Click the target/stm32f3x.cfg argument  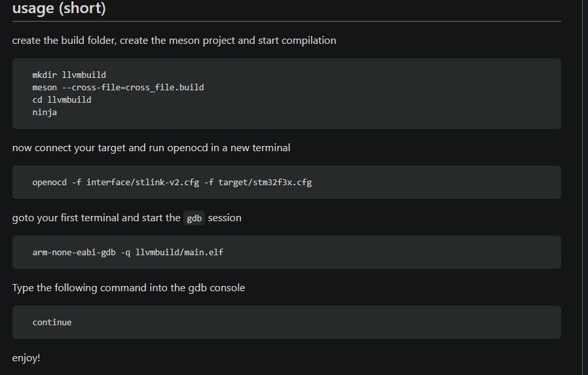tap(265, 183)
